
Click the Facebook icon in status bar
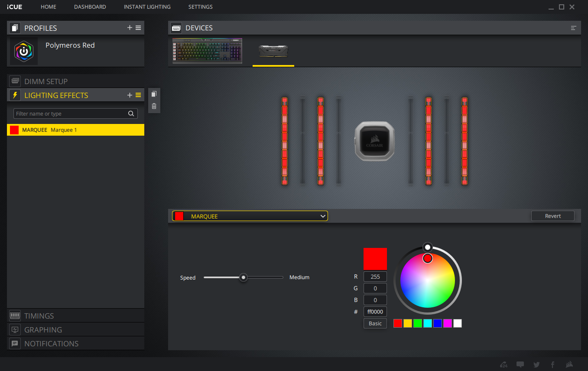[552, 364]
